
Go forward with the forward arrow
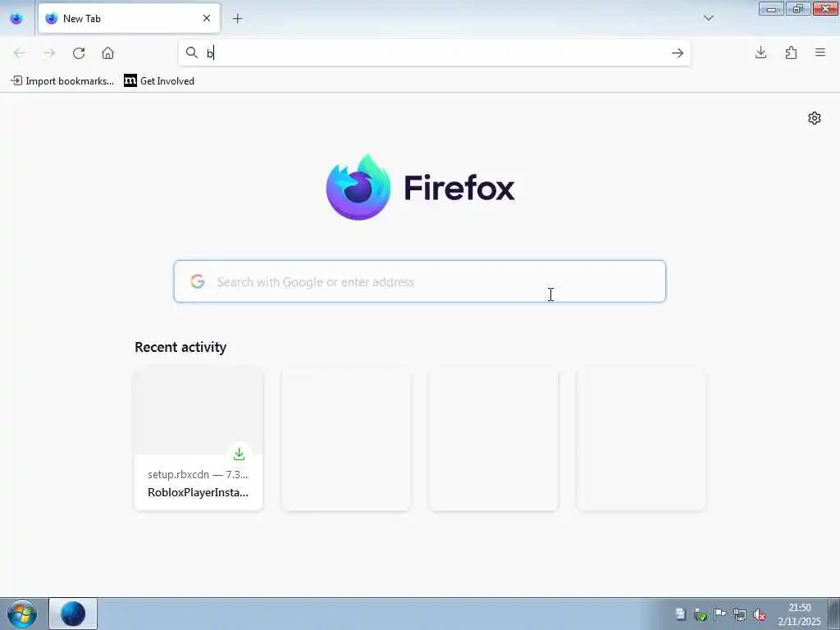point(49,53)
